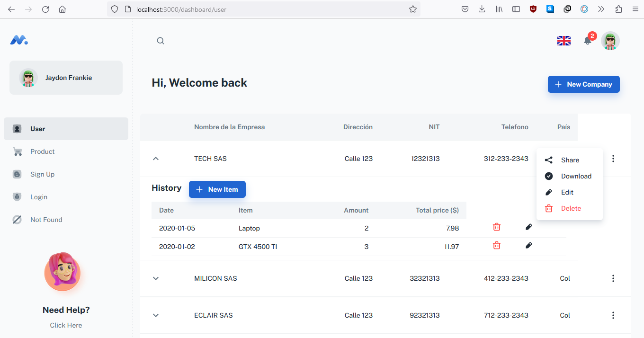644x338 pixels.
Task: Open more options for MILICON SAS
Action: [613, 278]
